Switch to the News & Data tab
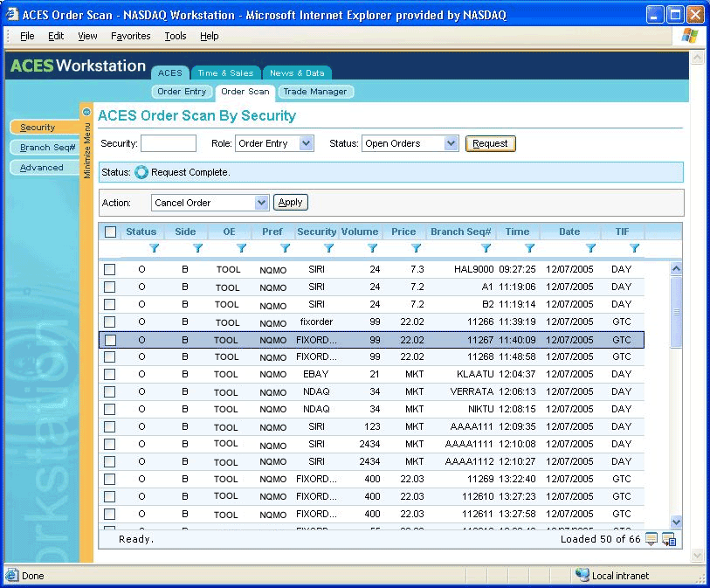The image size is (710, 588). pyautogui.click(x=297, y=73)
